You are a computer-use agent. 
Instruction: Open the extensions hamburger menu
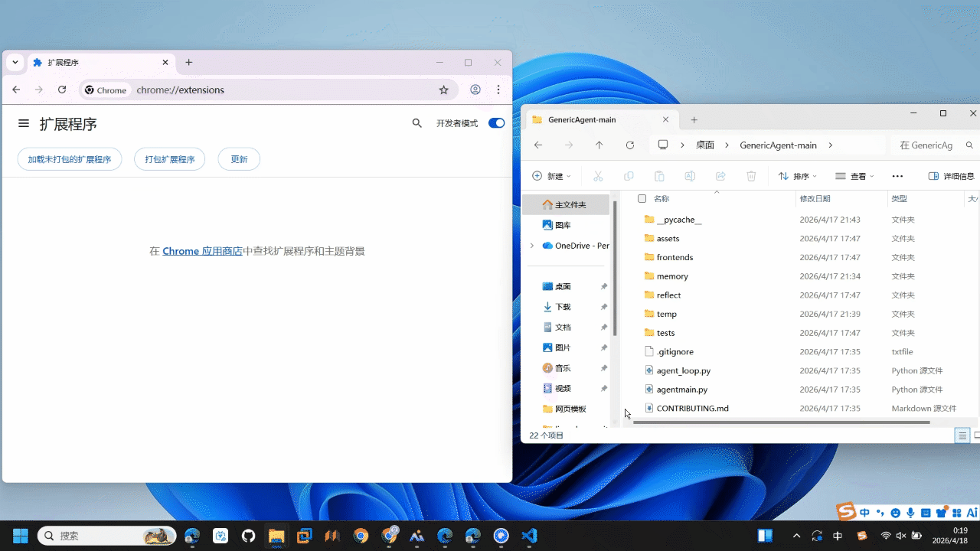[24, 123]
